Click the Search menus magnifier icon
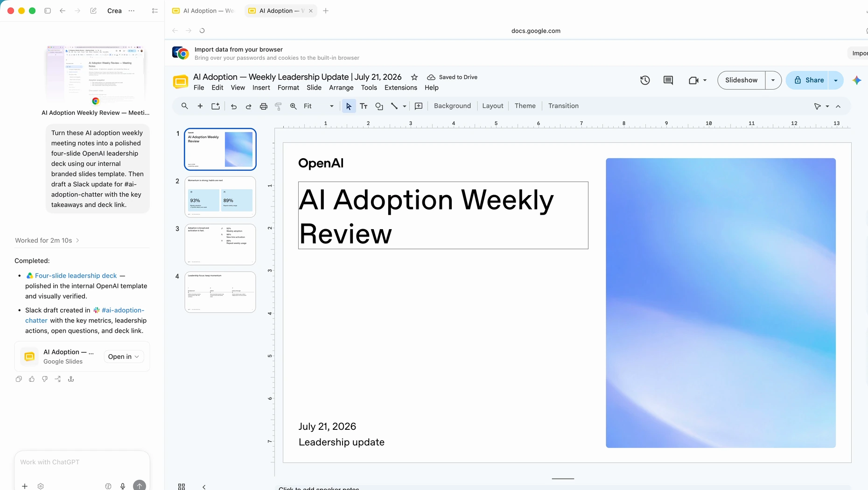 [185, 106]
